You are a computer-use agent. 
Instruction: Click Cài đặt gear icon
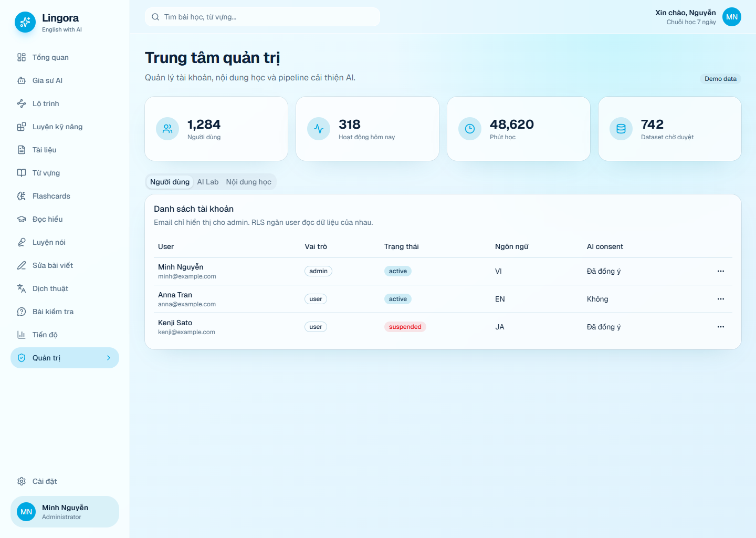(x=22, y=481)
